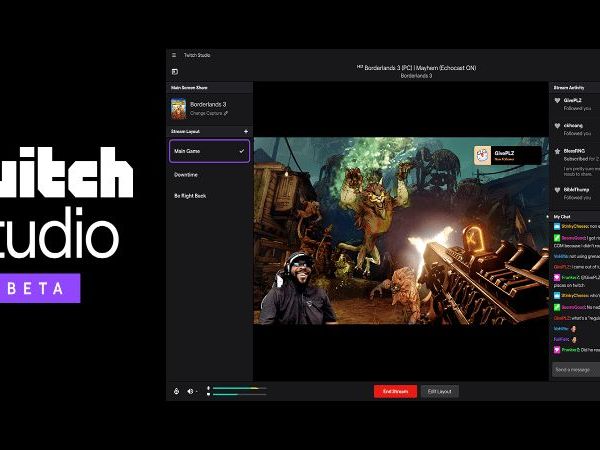Screen dimensions: 600x450
Task: Switch to the Be Right Back layout
Action: tap(190, 196)
